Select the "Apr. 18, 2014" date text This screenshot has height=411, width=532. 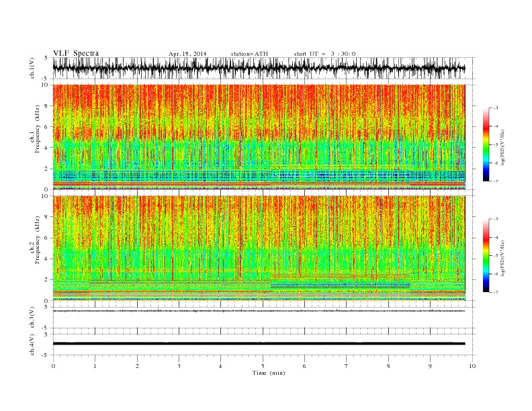[187, 54]
